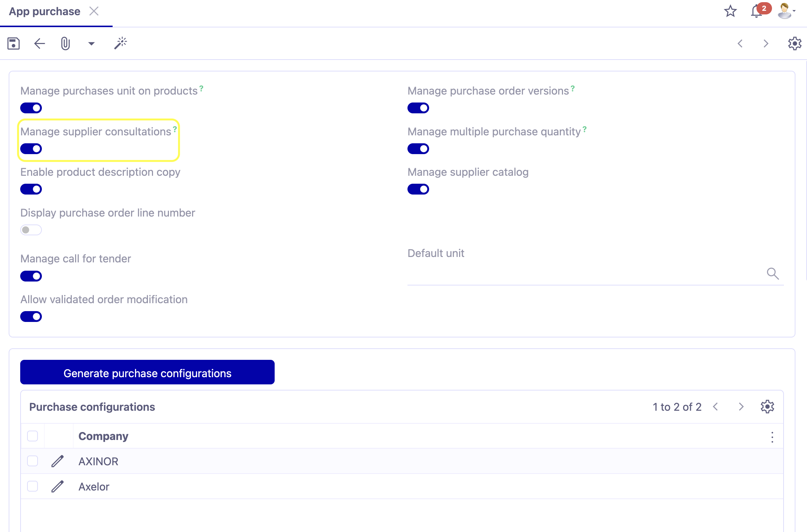Attach a file using the paperclip icon
The image size is (807, 532).
pyautogui.click(x=65, y=43)
